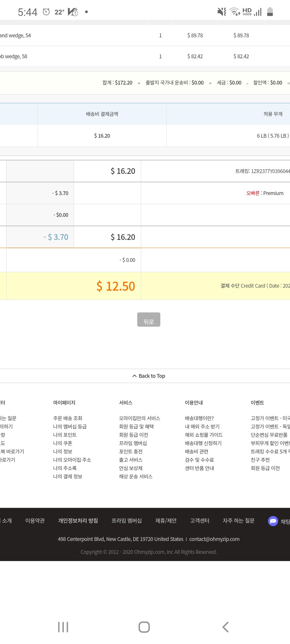The width and height of the screenshot is (290, 644).
Task: Tap the muted sound status icon
Action: coord(222,12)
